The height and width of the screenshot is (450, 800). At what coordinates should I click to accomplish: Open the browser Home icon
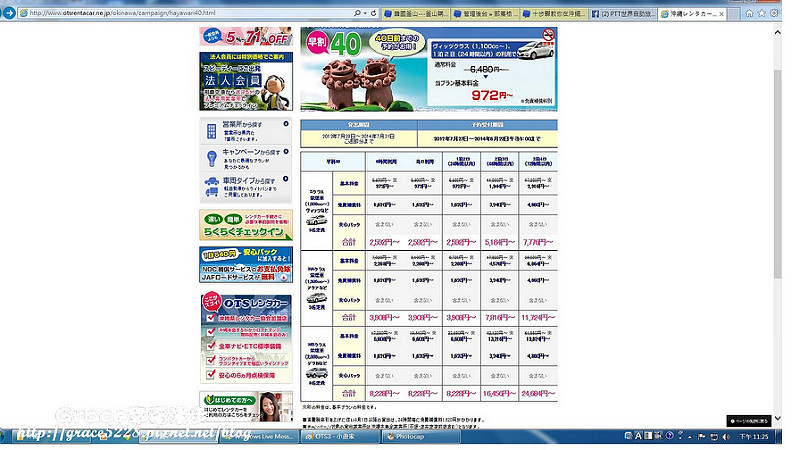click(x=749, y=14)
